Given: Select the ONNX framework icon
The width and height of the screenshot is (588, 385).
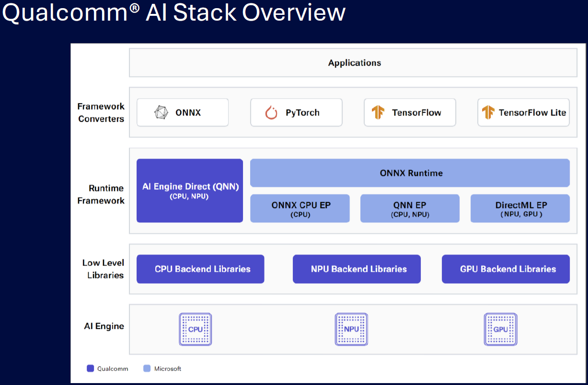Looking at the screenshot, I should coord(163,112).
